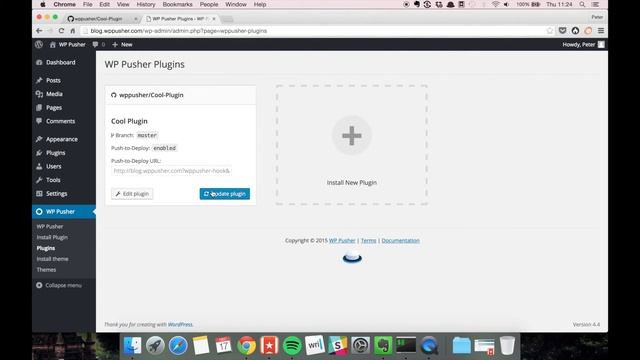Open Themes submenu item
640x360 pixels.
pyautogui.click(x=46, y=270)
